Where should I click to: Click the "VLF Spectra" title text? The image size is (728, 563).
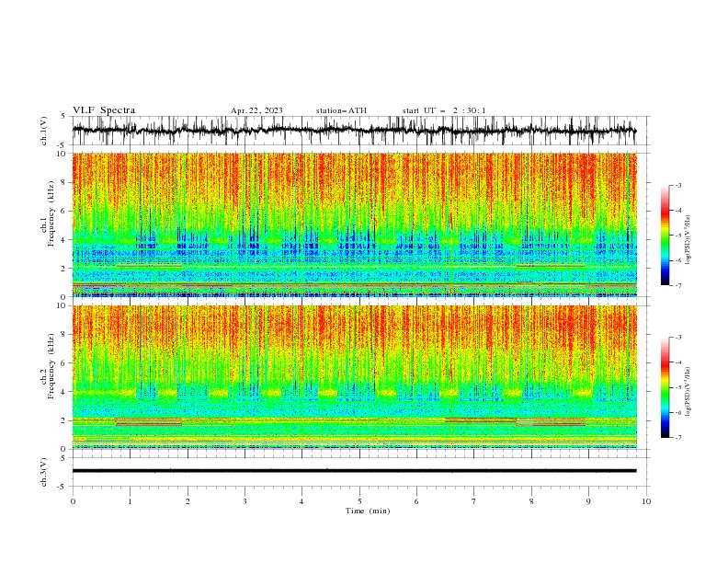[x=104, y=110]
